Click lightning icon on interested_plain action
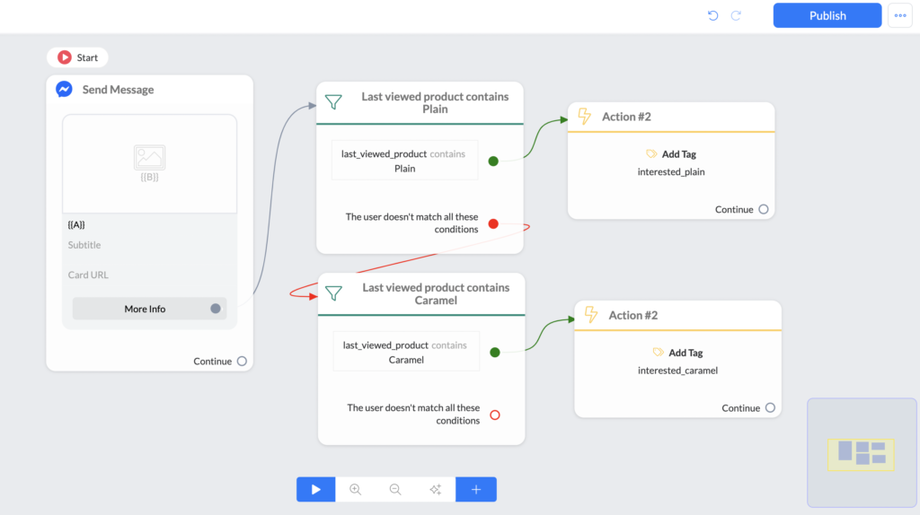 point(585,117)
